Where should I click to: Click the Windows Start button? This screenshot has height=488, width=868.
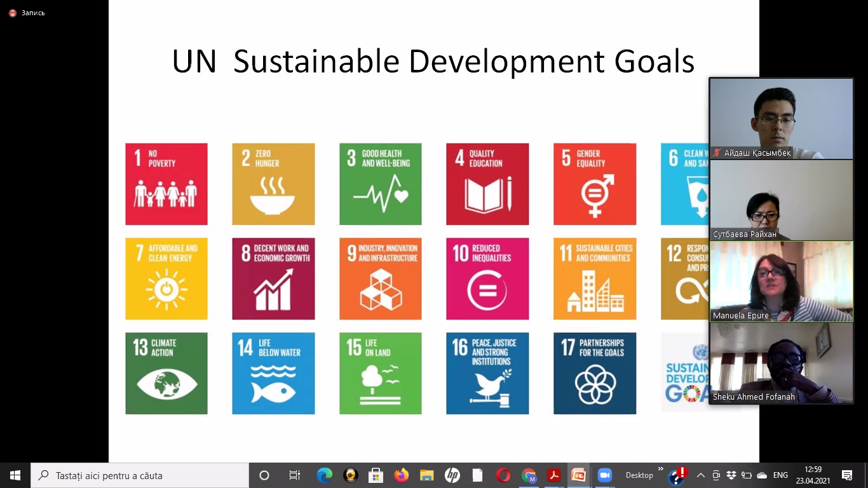[x=15, y=475]
